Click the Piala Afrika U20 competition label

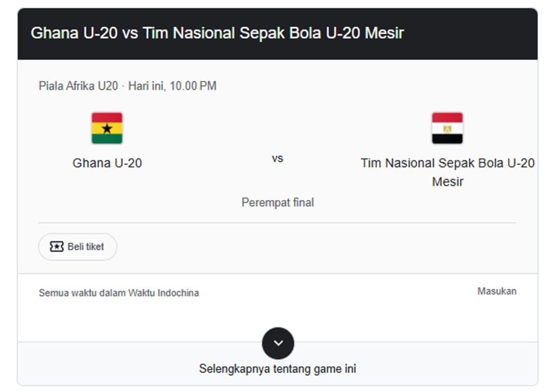(78, 86)
